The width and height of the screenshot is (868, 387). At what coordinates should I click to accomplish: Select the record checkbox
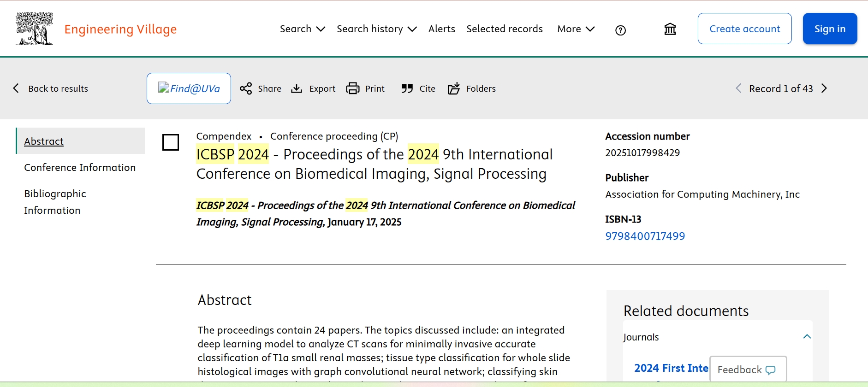coord(171,142)
